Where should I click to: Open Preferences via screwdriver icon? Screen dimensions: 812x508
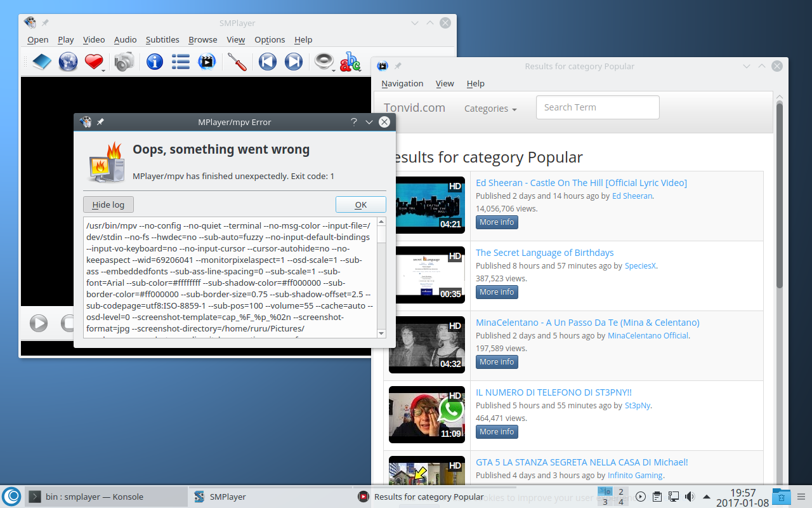tap(237, 62)
